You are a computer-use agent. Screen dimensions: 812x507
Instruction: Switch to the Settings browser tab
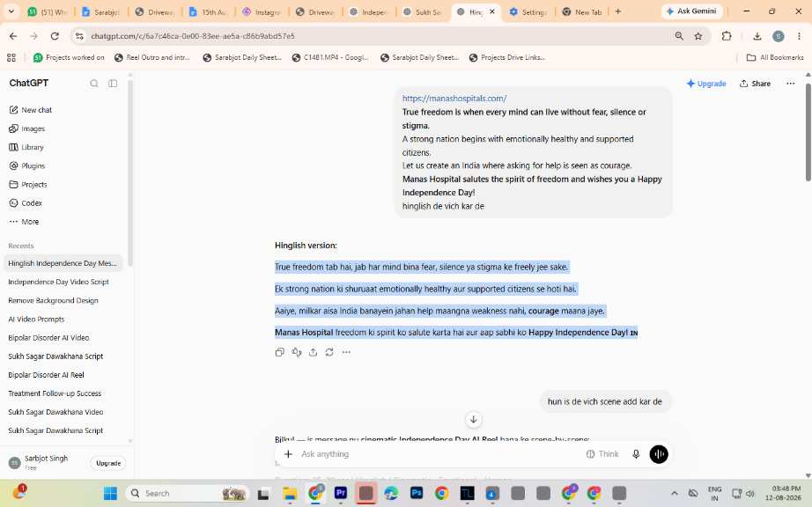click(528, 12)
